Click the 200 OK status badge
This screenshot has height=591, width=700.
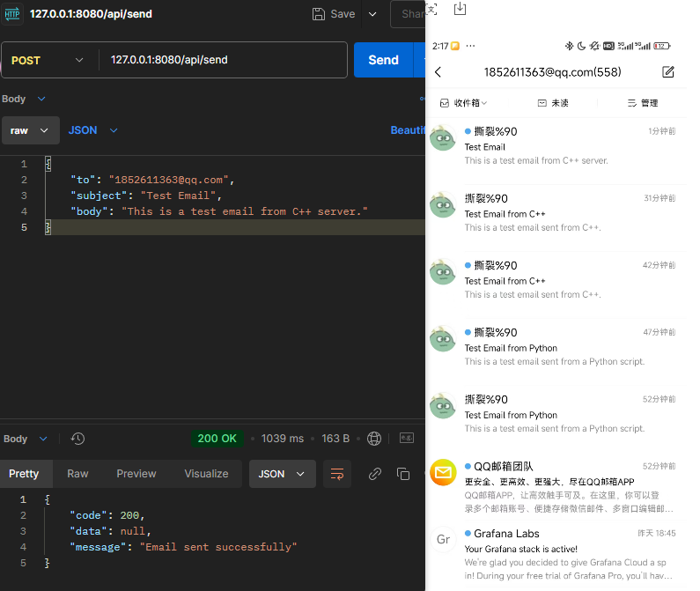click(x=217, y=439)
